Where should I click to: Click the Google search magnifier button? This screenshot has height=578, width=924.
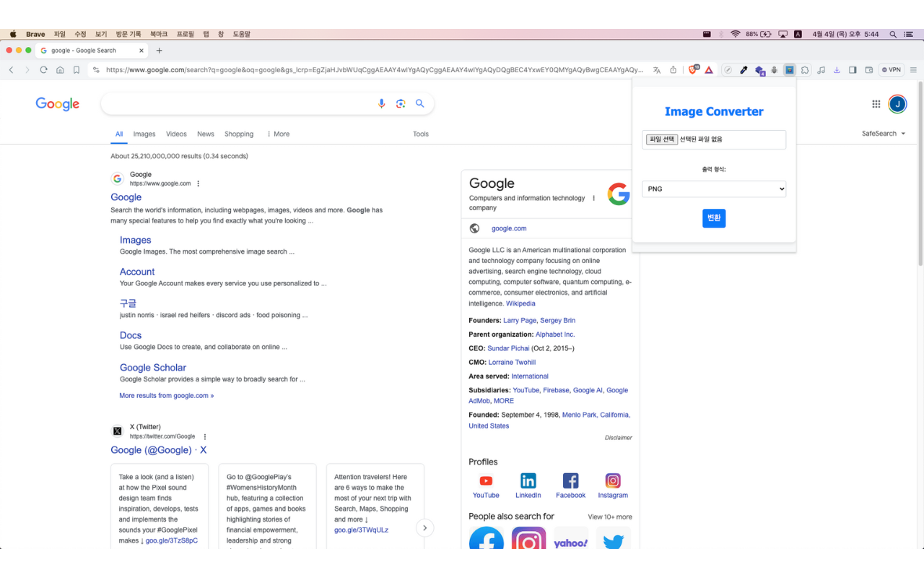click(x=420, y=104)
